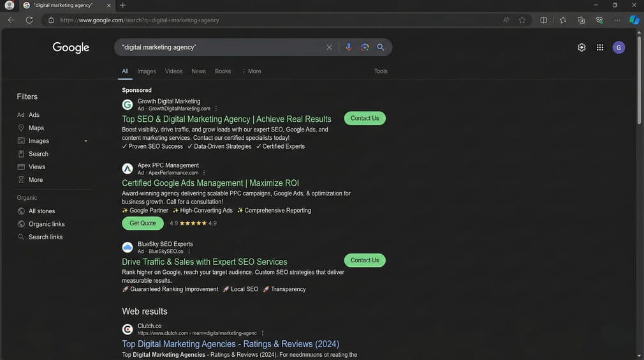Open a new browser tab with plus
Screen dimensions: 644x360
point(123,5)
